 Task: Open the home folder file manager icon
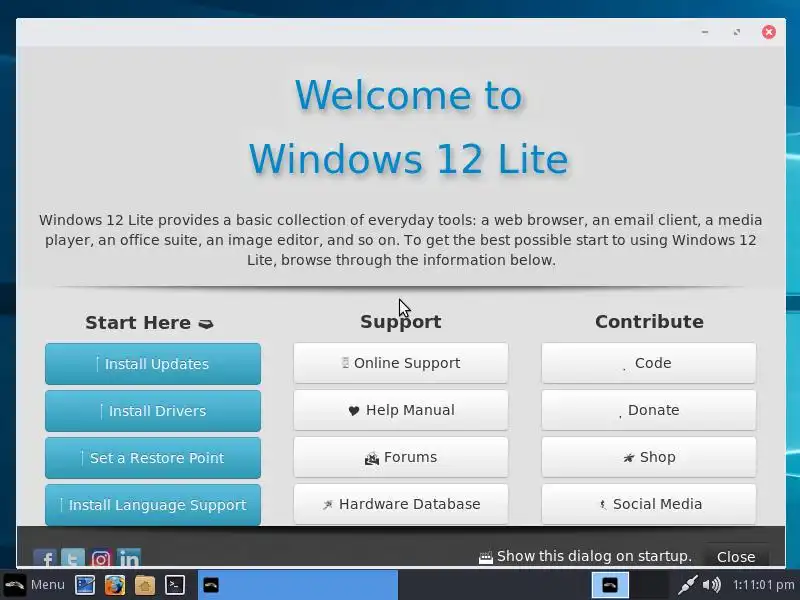(145, 585)
